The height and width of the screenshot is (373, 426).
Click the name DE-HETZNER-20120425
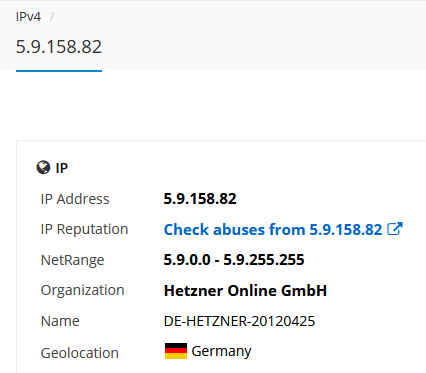click(x=239, y=321)
